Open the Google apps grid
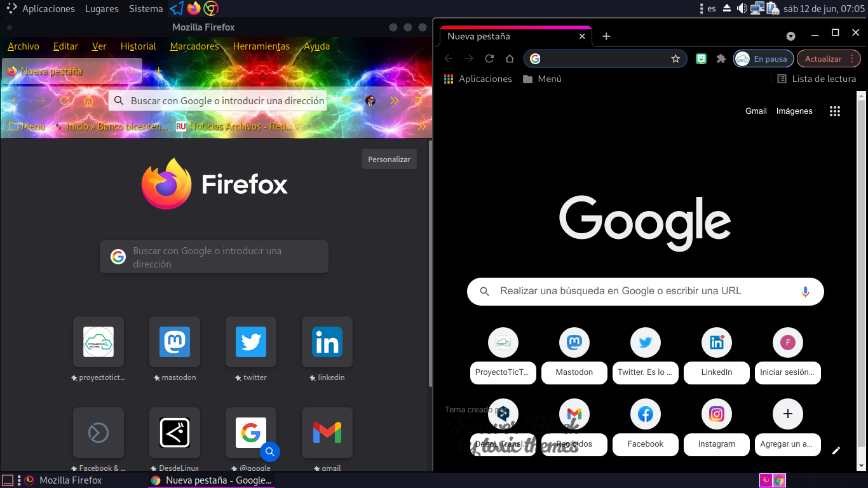This screenshot has width=868, height=488. [x=835, y=111]
